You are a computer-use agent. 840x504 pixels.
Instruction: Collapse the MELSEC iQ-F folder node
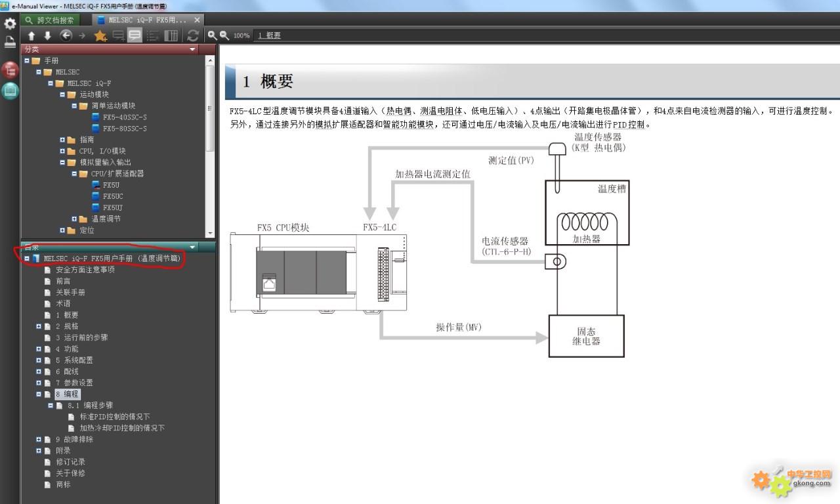click(x=51, y=83)
